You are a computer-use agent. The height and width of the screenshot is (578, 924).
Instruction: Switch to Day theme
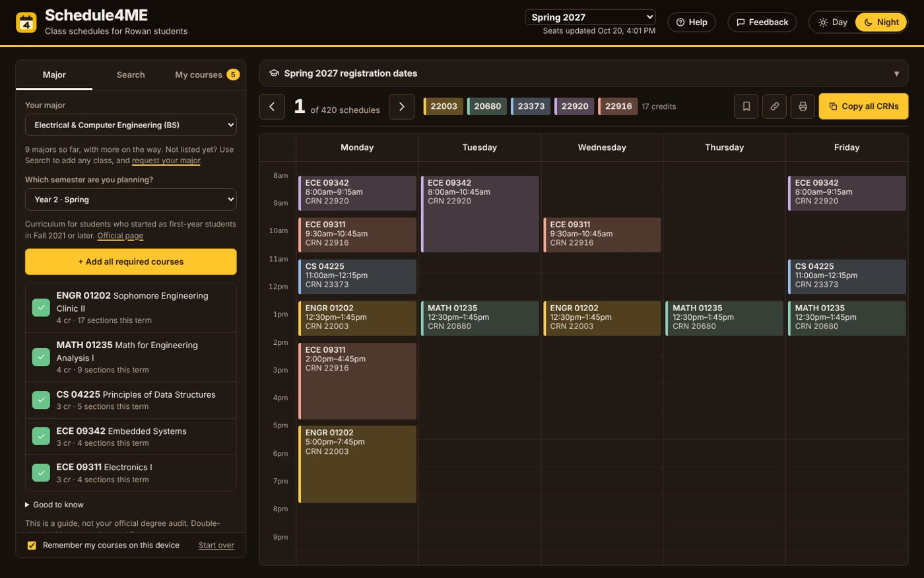tap(833, 22)
